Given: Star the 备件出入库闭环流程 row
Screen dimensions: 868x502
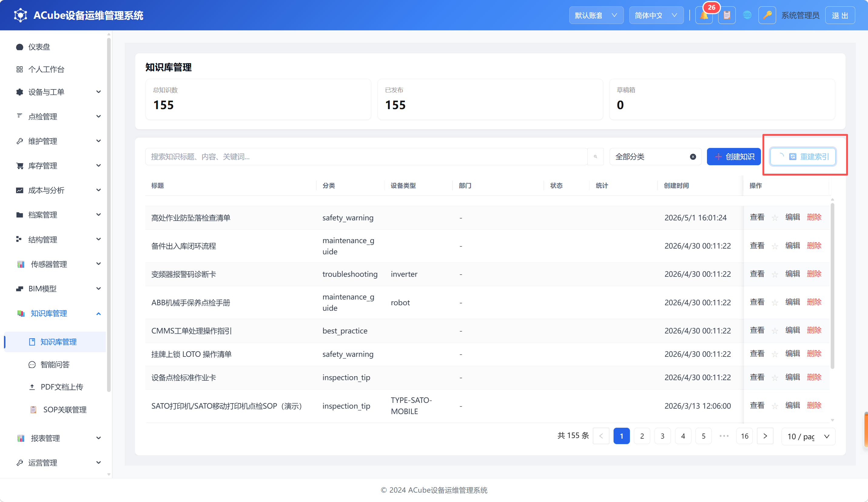Looking at the screenshot, I should [775, 246].
